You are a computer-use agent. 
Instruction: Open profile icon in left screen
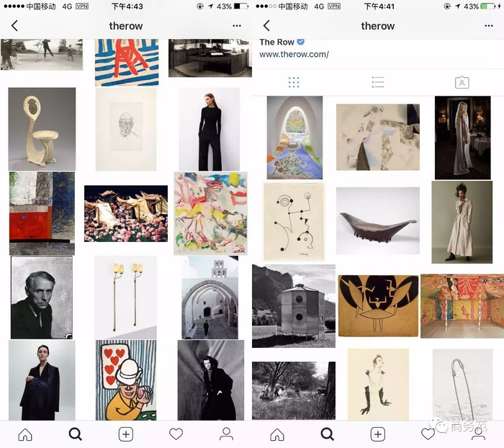pos(226,434)
